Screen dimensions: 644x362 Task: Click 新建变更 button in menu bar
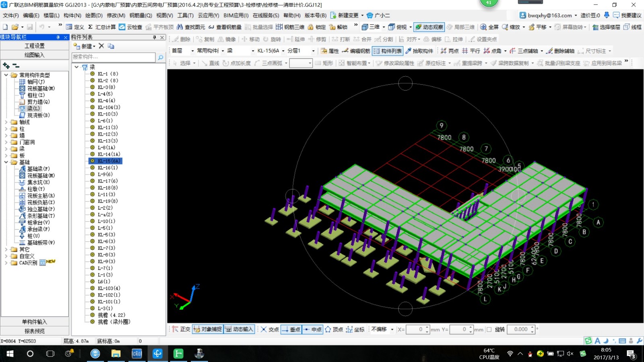[x=345, y=15]
